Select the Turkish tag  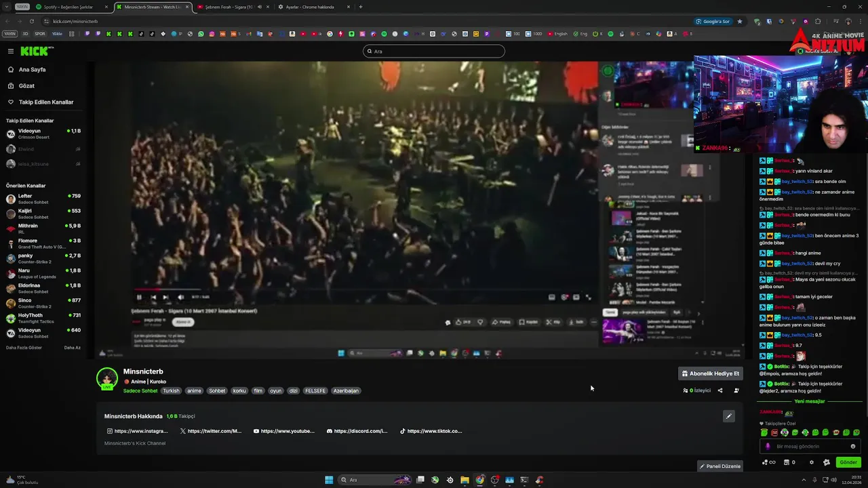171,391
